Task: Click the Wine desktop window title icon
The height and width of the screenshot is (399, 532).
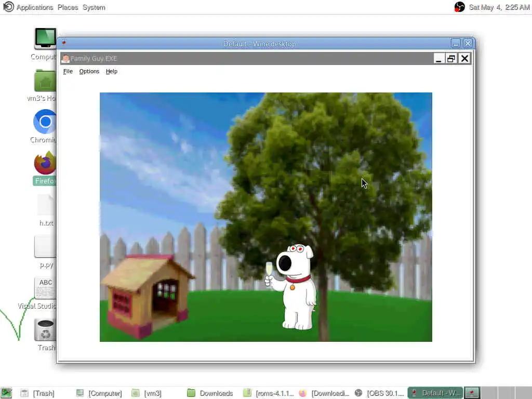Action: (x=64, y=43)
